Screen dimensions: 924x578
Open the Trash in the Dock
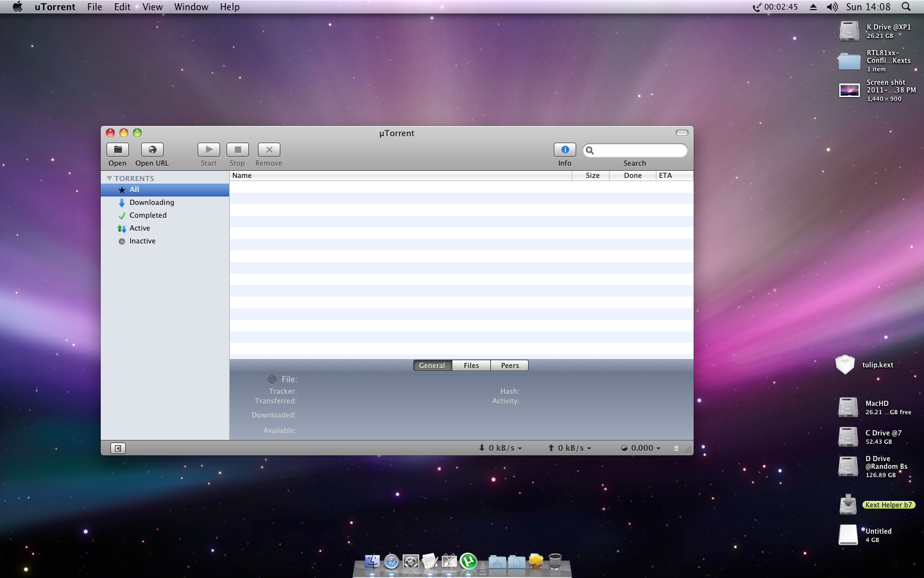555,562
